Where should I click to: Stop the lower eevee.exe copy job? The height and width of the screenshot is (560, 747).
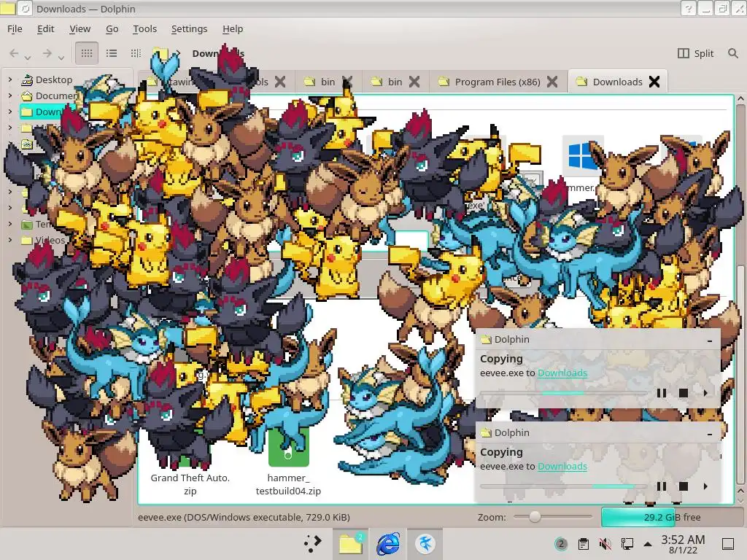click(683, 486)
